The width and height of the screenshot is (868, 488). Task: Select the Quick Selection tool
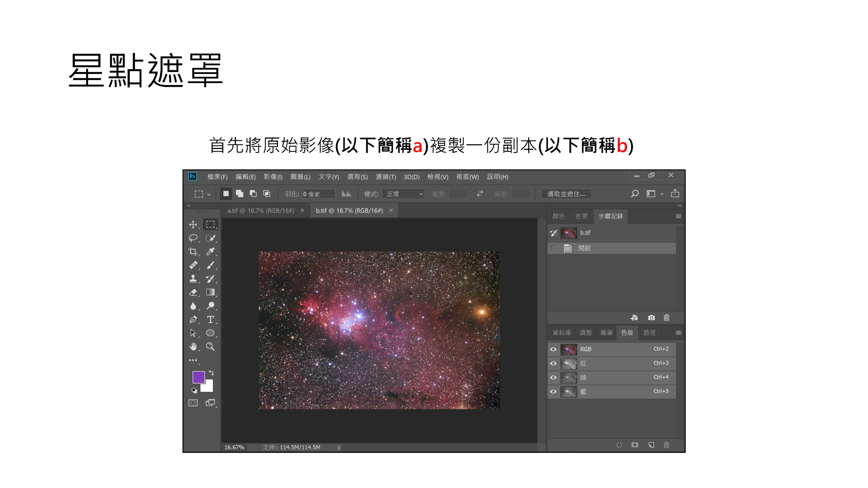[211, 238]
